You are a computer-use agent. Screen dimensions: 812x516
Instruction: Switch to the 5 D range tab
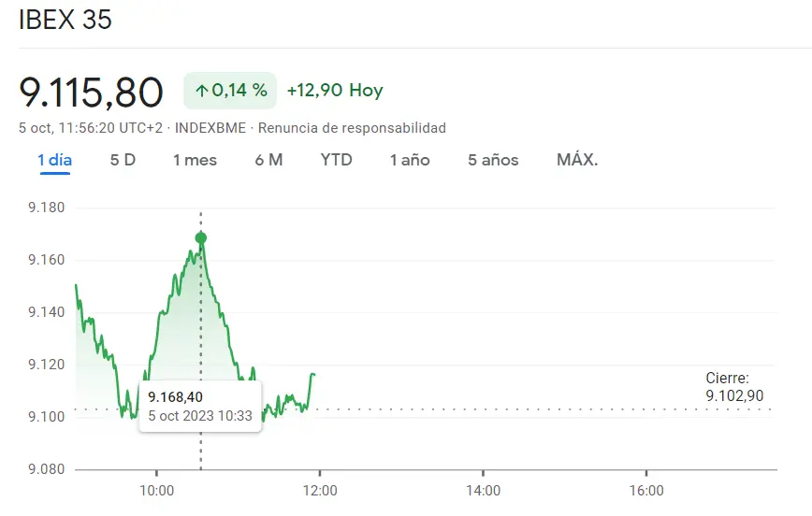click(123, 160)
